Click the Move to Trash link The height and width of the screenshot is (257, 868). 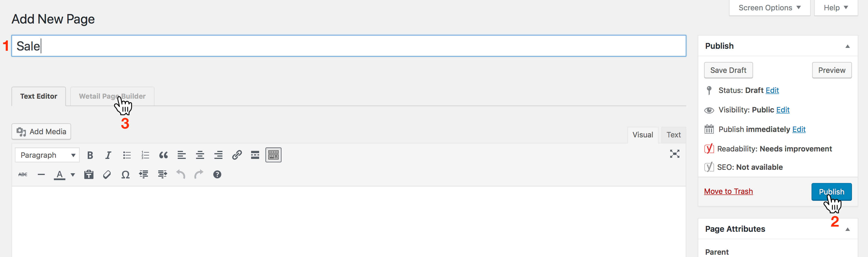pos(728,192)
